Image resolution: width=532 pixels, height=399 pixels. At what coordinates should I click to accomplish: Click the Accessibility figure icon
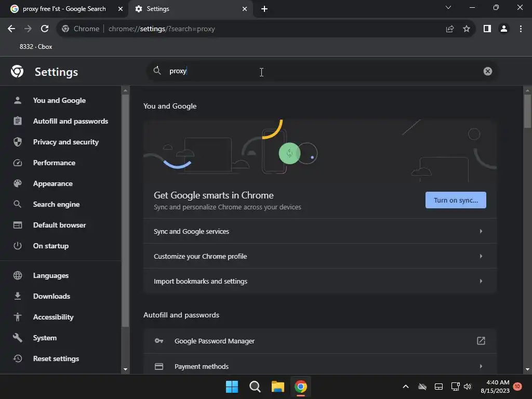tap(18, 317)
